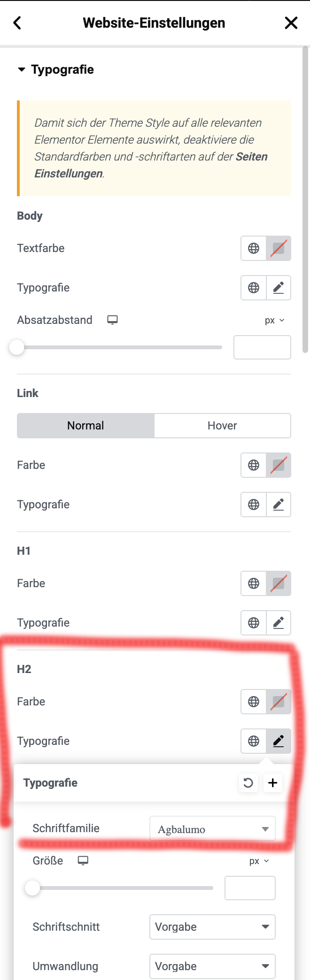Change the px unit for Absatzabstand
The height and width of the screenshot is (980, 310).
[x=274, y=320]
